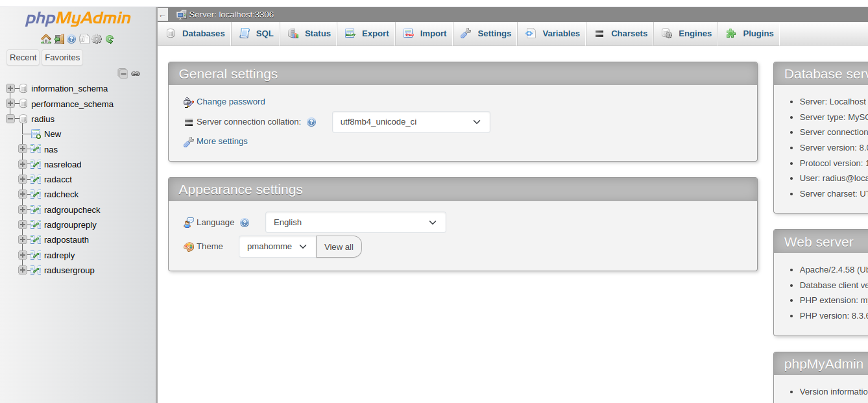Open the Import tab
This screenshot has width=868, height=403.
[424, 34]
